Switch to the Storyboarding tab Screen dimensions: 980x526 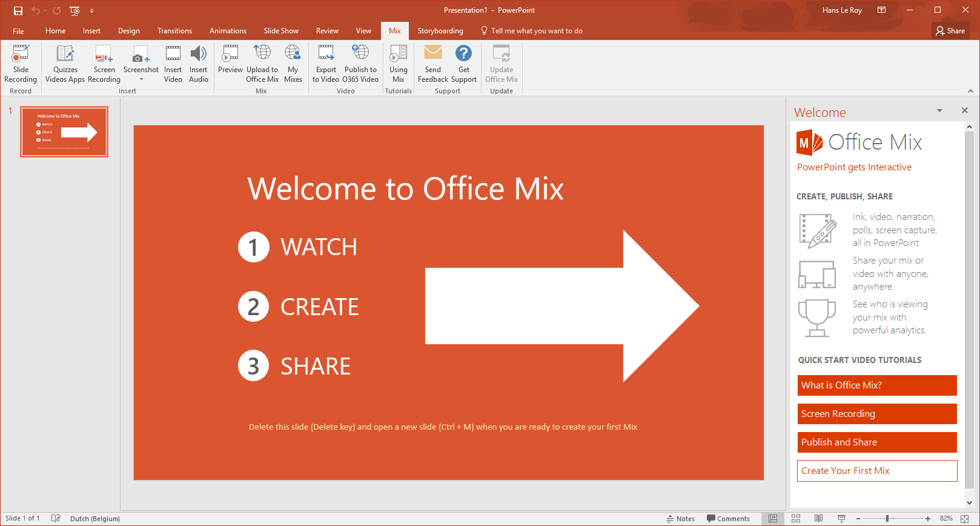[440, 31]
